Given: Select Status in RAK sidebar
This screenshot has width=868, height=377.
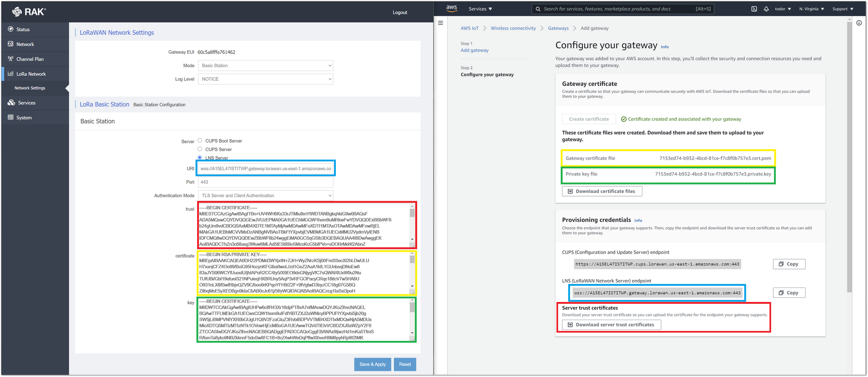Looking at the screenshot, I should (23, 29).
